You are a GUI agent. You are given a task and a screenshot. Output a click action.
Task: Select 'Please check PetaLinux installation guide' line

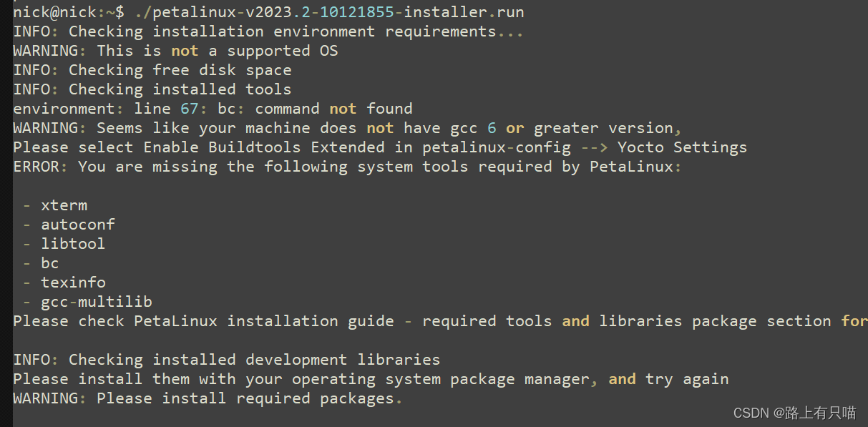point(440,321)
